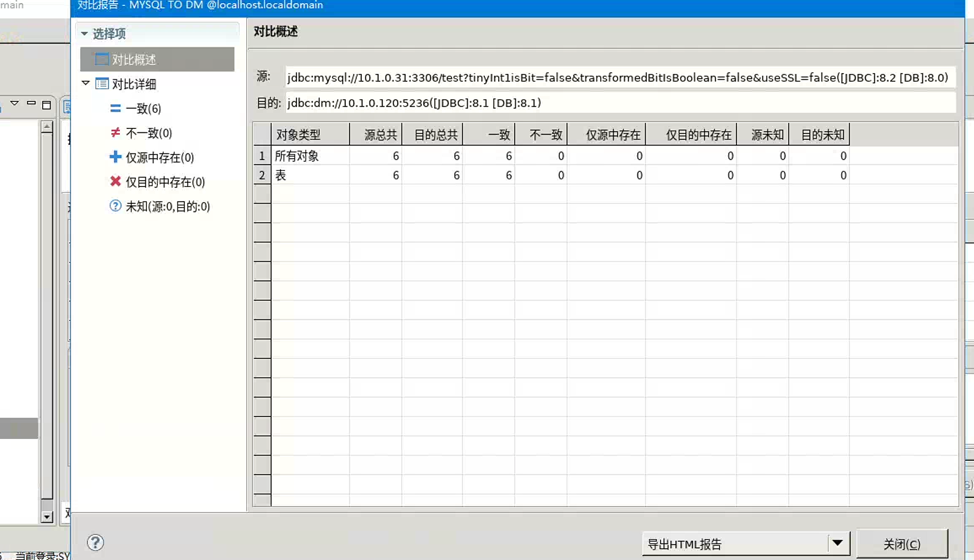This screenshot has height=560, width=974.
Task: Collapse the 对比详细 tree node
Action: pyautogui.click(x=86, y=83)
